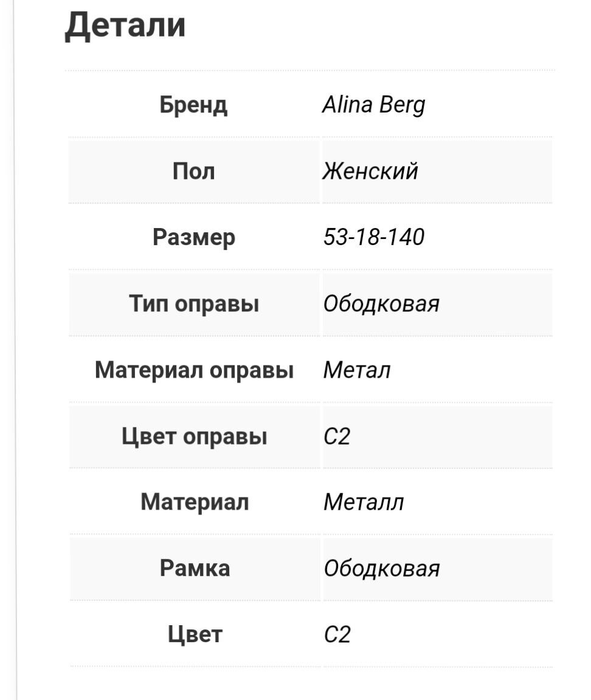Click the "Цвет" label in last row
This screenshot has width=591, height=700.
pyautogui.click(x=195, y=634)
